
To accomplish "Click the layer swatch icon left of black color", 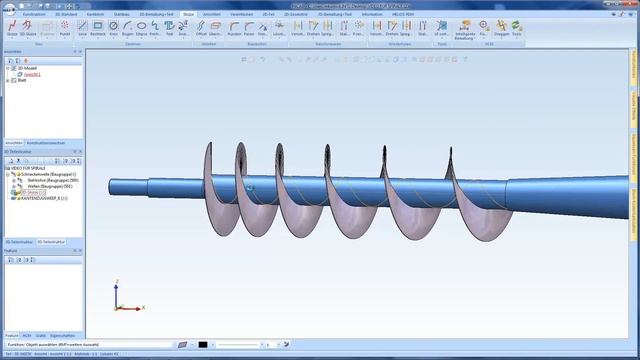I will [182, 345].
